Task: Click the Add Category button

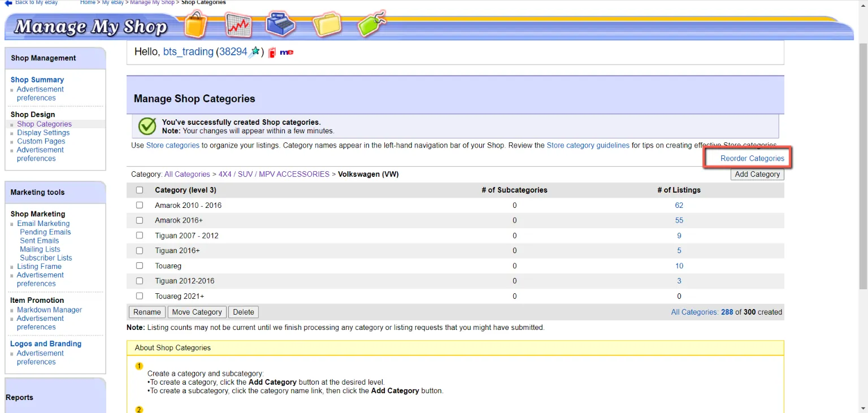Action: coord(757,175)
